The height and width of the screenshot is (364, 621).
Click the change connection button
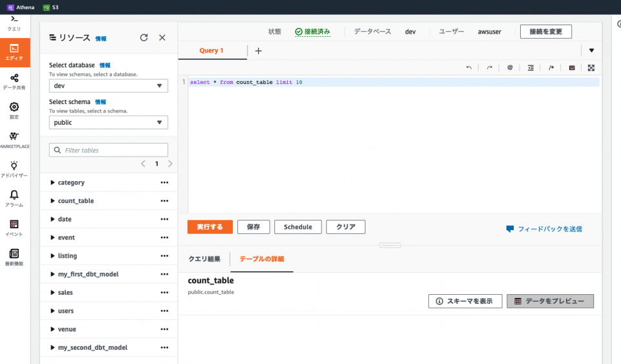point(546,32)
